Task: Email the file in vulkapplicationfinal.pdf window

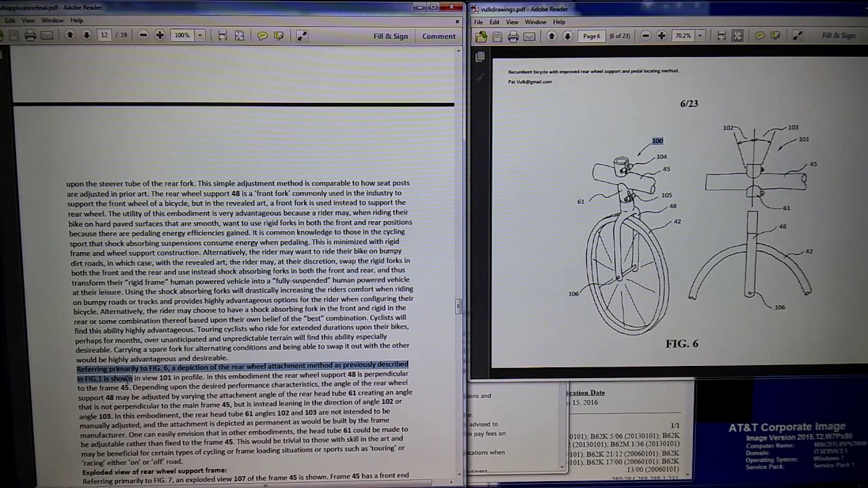Action: point(47,35)
